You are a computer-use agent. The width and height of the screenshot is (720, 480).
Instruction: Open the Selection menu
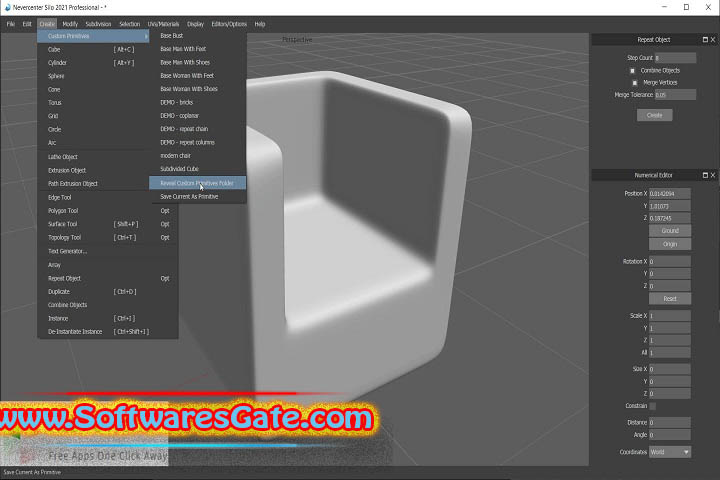pos(129,24)
